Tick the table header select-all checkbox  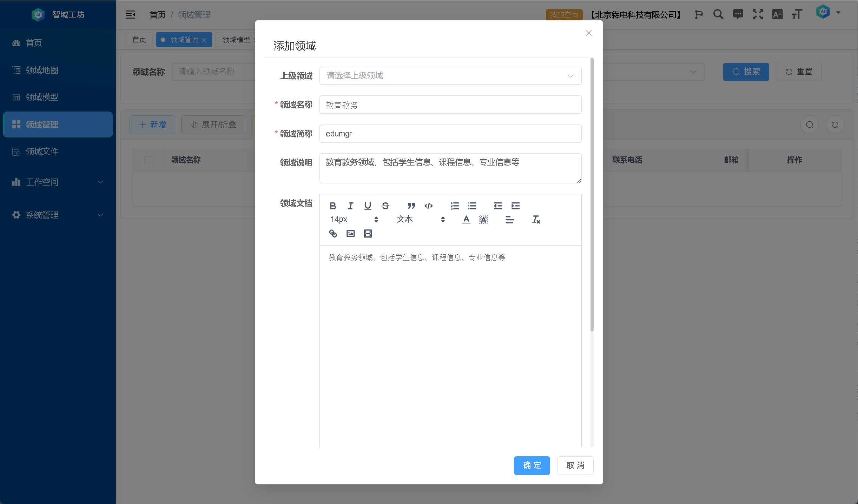pos(148,160)
